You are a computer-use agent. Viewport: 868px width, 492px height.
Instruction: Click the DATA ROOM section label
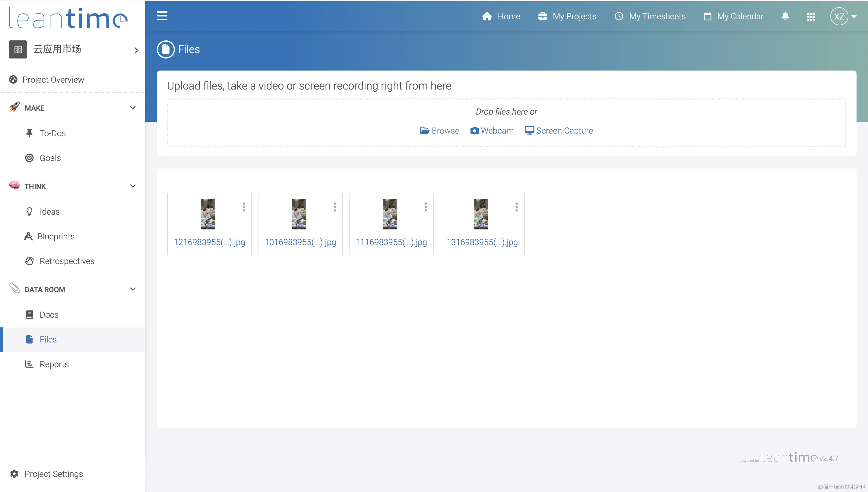click(x=45, y=289)
